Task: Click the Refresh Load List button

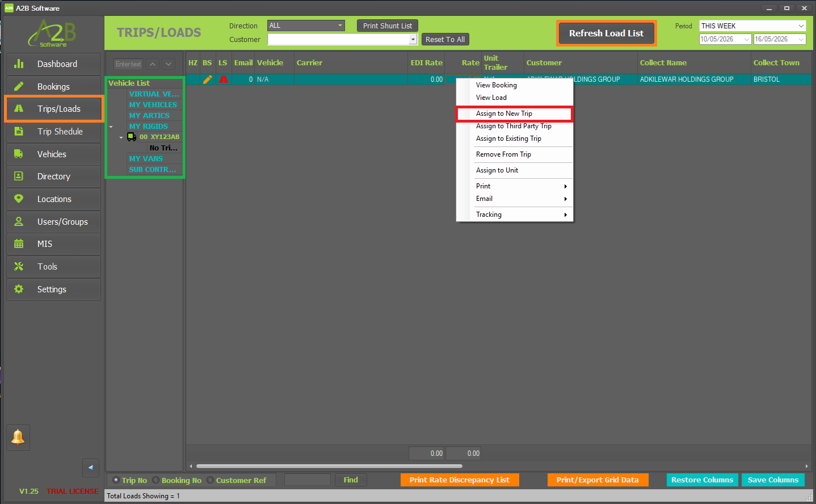Action: [606, 33]
